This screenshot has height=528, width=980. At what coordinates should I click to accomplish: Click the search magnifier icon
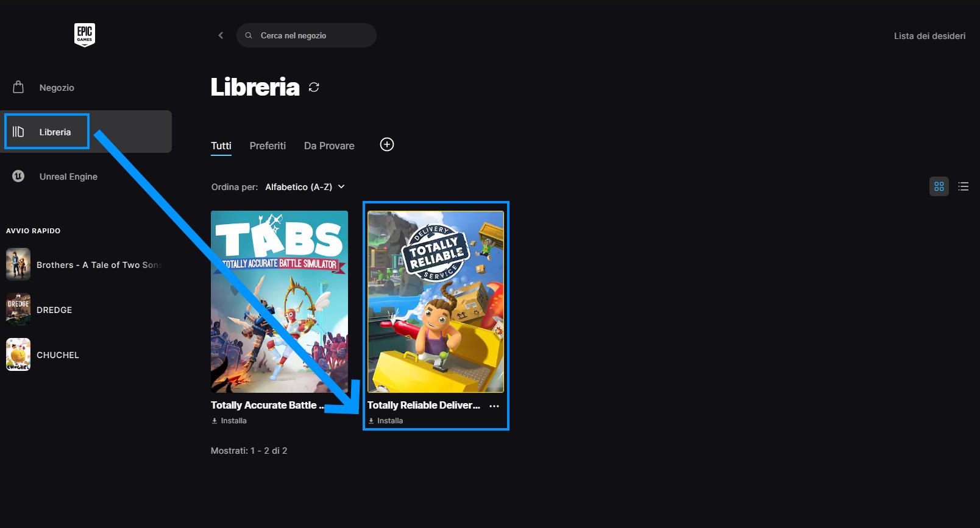coord(249,35)
